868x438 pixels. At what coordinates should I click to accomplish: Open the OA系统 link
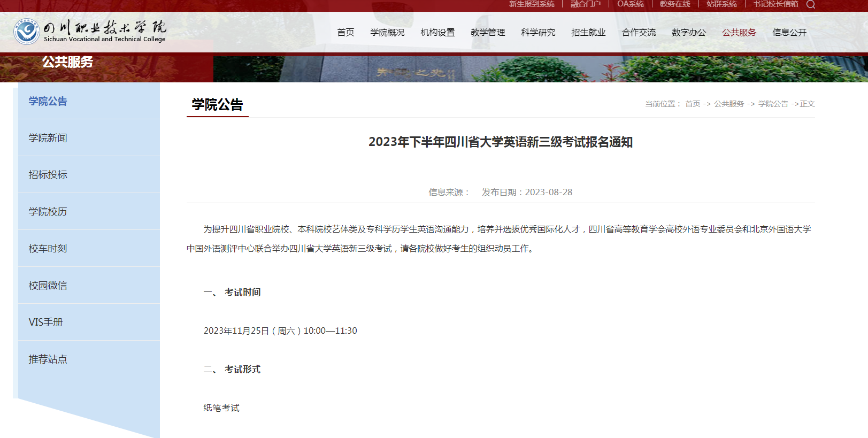coord(630,4)
